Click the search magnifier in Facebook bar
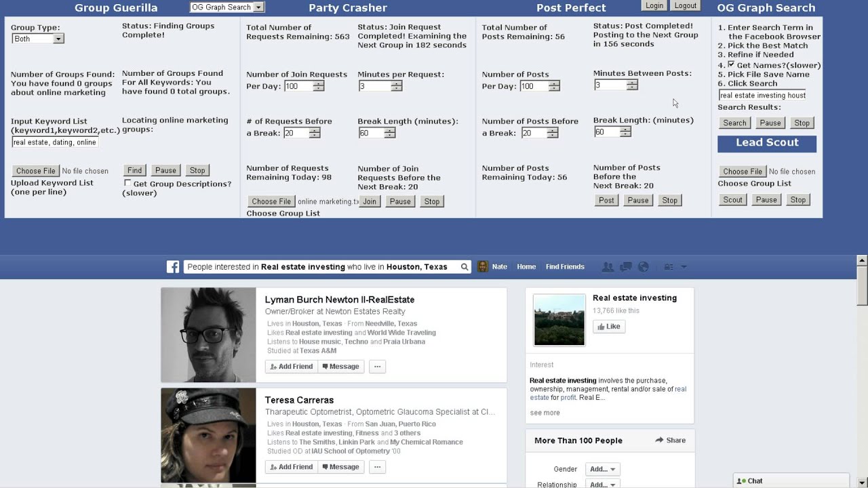 (465, 267)
